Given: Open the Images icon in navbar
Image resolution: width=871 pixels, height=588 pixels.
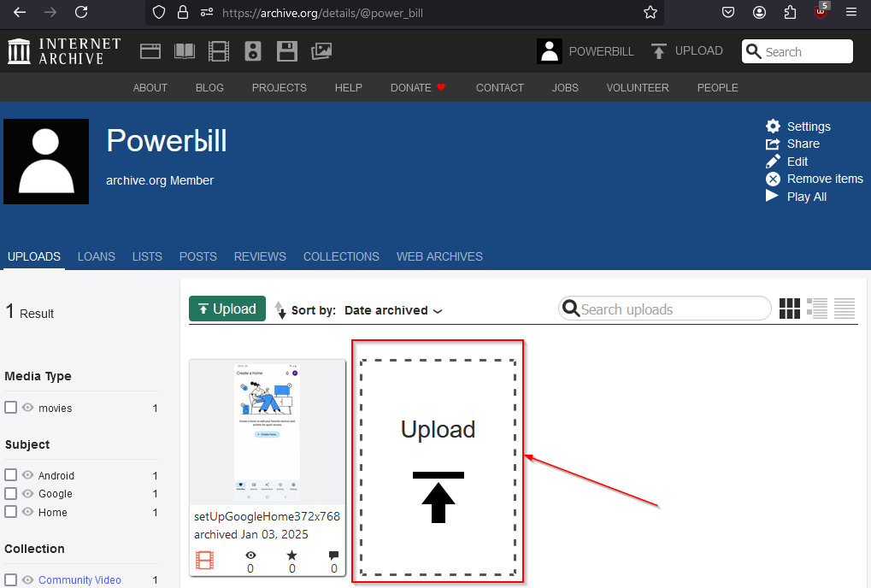Looking at the screenshot, I should click(321, 51).
